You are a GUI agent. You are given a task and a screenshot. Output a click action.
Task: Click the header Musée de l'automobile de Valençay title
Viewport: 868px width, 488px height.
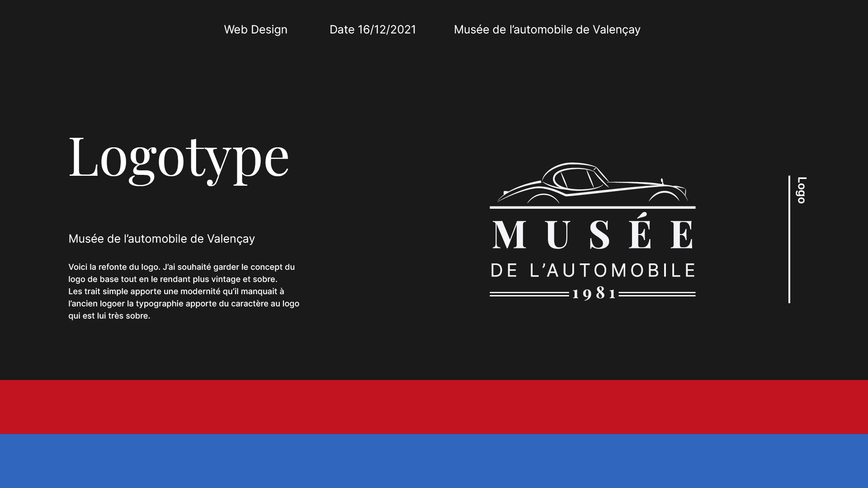pyautogui.click(x=547, y=30)
